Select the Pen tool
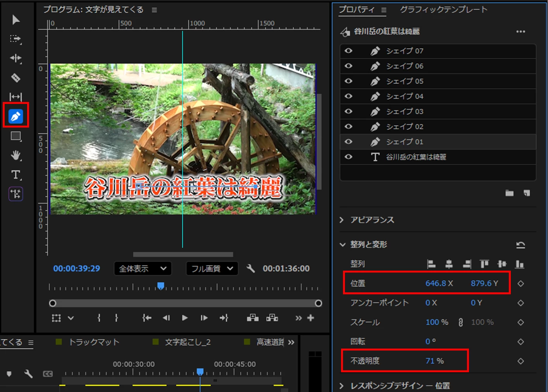Image resolution: width=548 pixels, height=392 pixels. pos(16,116)
